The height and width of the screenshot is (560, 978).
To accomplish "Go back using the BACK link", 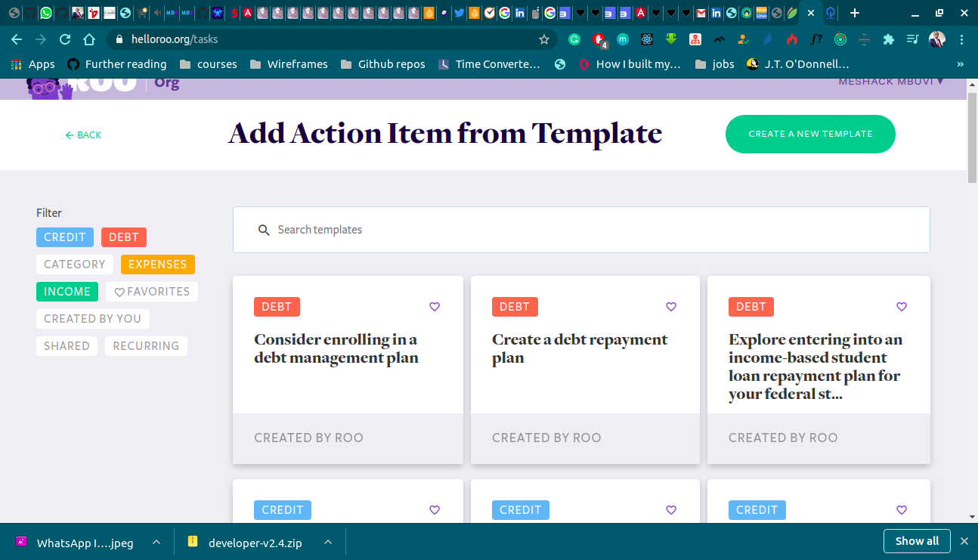I will click(83, 135).
